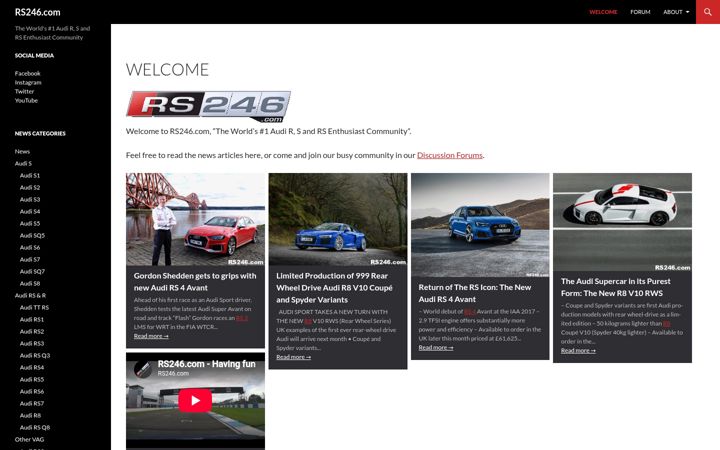The width and height of the screenshot is (720, 450).
Task: Open Limited Production of 999 headline
Action: (x=334, y=288)
